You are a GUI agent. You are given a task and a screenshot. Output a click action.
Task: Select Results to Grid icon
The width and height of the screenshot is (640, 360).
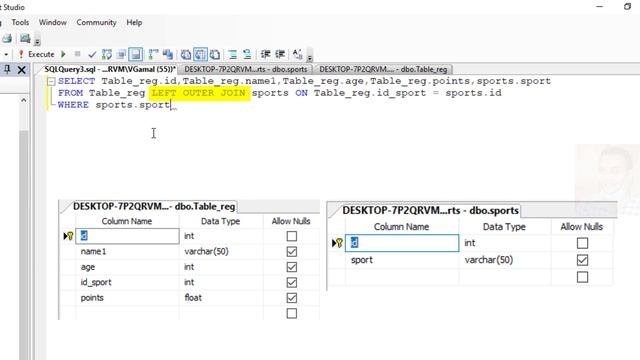point(200,54)
